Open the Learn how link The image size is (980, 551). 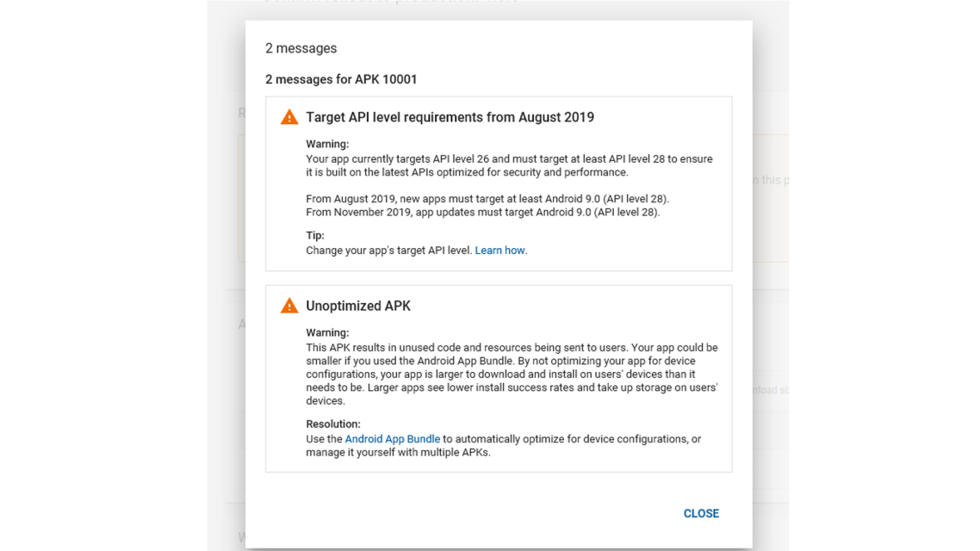click(500, 250)
